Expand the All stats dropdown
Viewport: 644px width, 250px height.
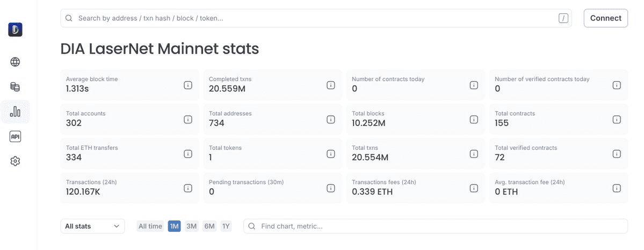pyautogui.click(x=92, y=226)
